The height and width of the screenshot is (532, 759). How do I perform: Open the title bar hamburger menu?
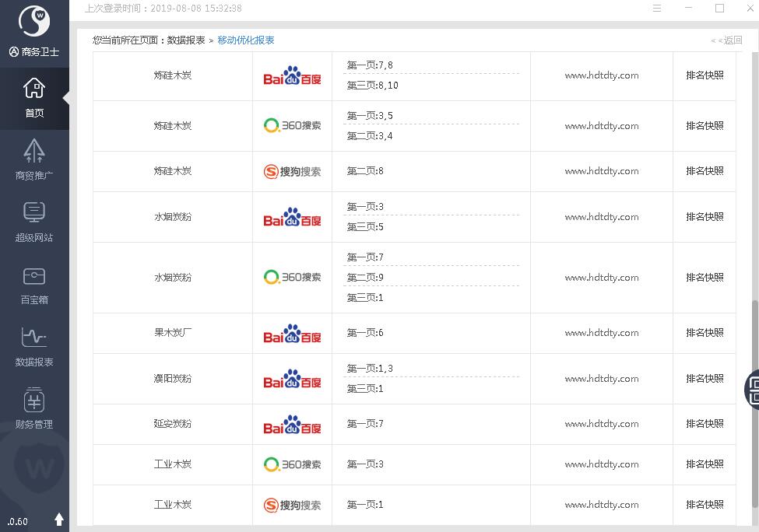point(657,9)
